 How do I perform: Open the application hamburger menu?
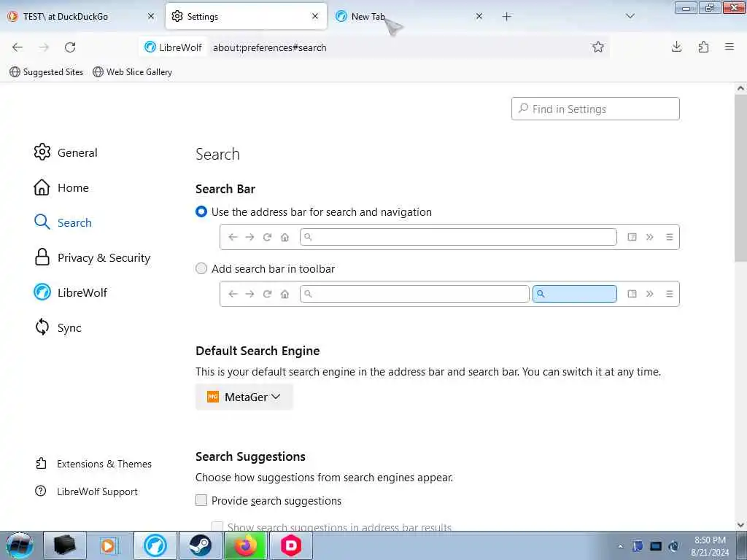[x=729, y=47]
